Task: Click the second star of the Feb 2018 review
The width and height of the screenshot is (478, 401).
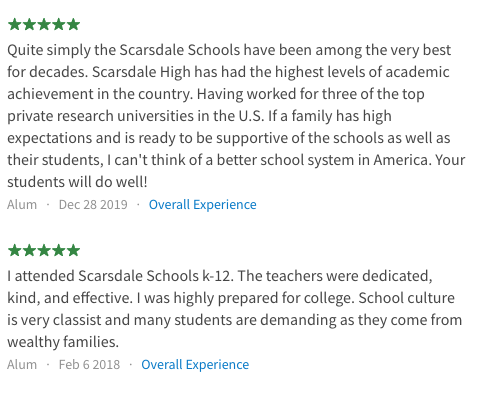Action: [29, 250]
